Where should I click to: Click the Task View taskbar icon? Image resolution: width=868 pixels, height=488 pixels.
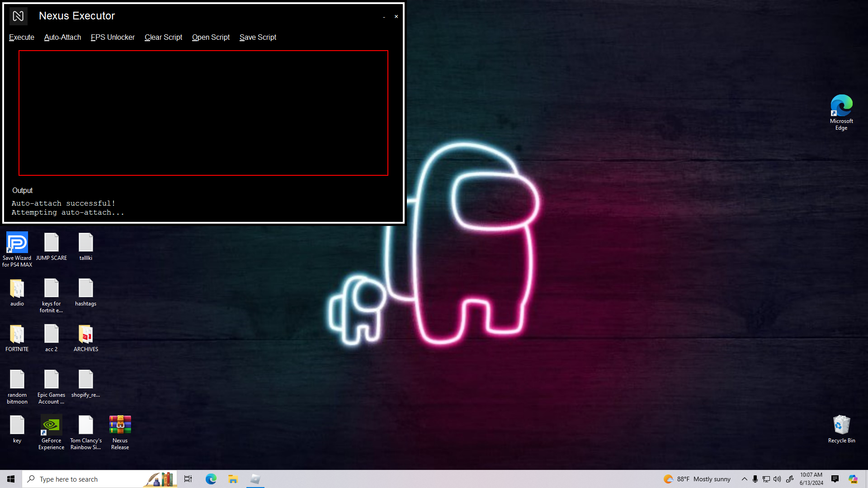click(x=188, y=479)
